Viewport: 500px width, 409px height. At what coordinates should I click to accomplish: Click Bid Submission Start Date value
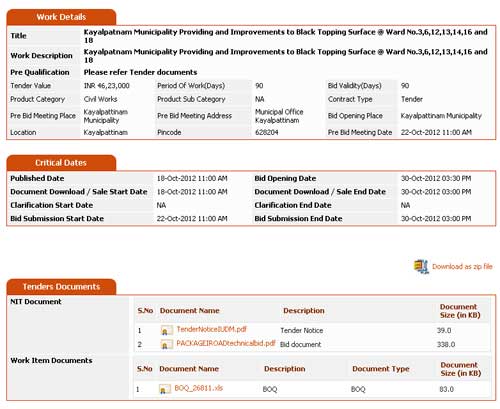(192, 219)
